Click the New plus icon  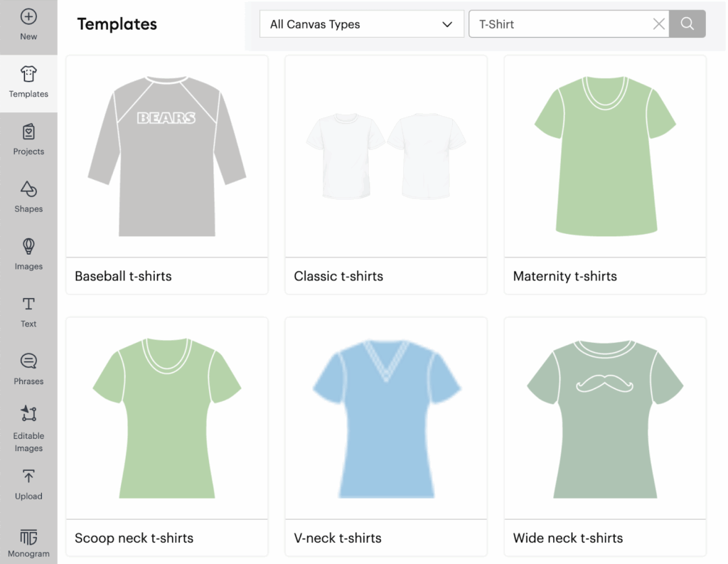(x=28, y=17)
